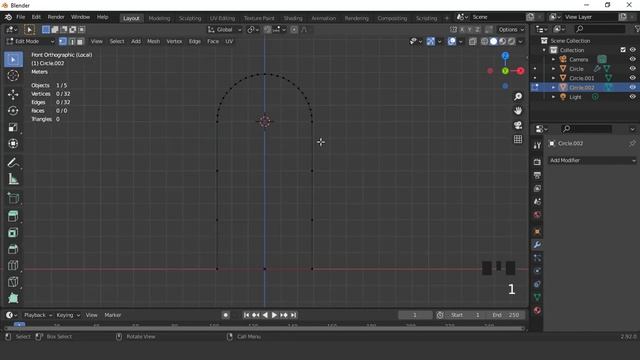640x360 pixels.
Task: Open the Marker menu in timeline
Action: pos(113,315)
